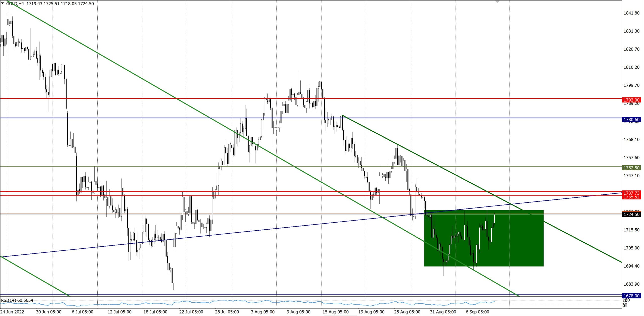644x316 pixels.
Task: Click the 30 Jun 05:00 time label
Action: [49, 312]
